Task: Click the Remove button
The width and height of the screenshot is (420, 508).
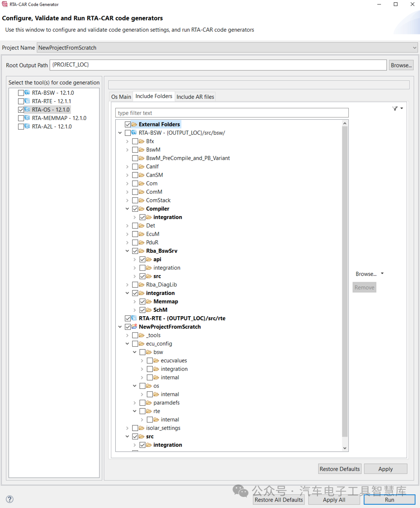Action: [x=364, y=288]
